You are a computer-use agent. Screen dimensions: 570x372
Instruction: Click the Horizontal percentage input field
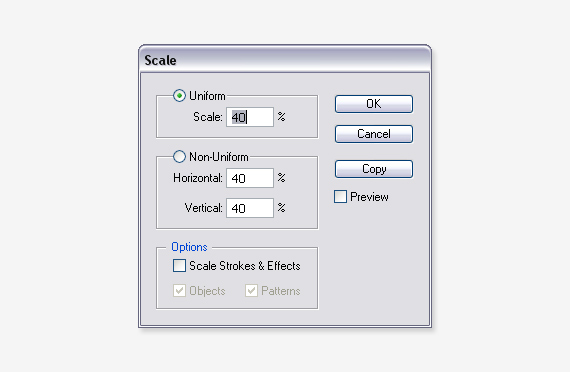[250, 178]
